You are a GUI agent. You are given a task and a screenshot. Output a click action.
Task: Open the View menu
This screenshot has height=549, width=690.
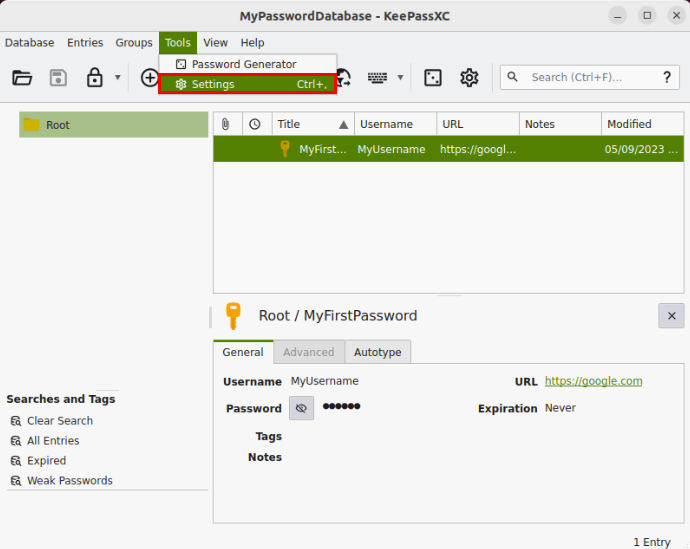pyautogui.click(x=215, y=43)
